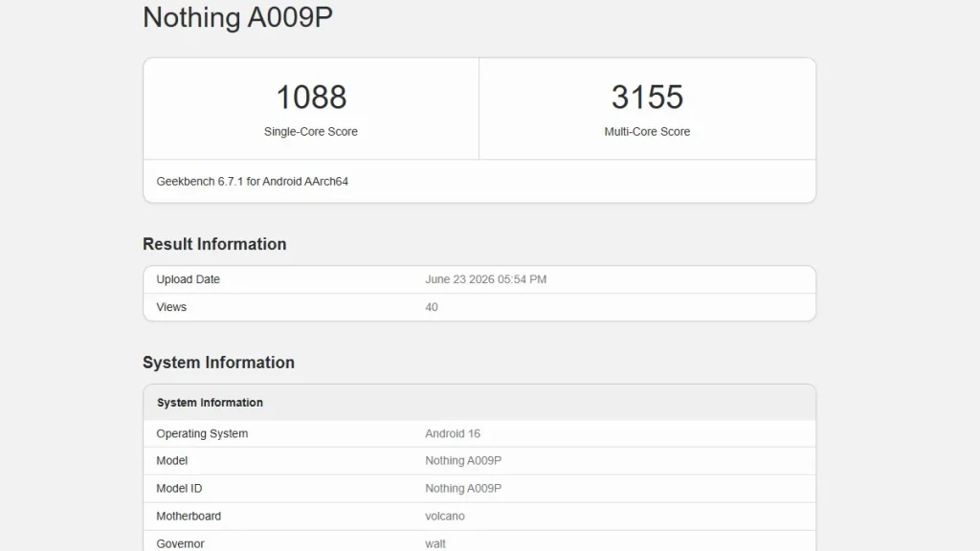
Task: Select the 3155 multi-core score value
Action: (647, 97)
